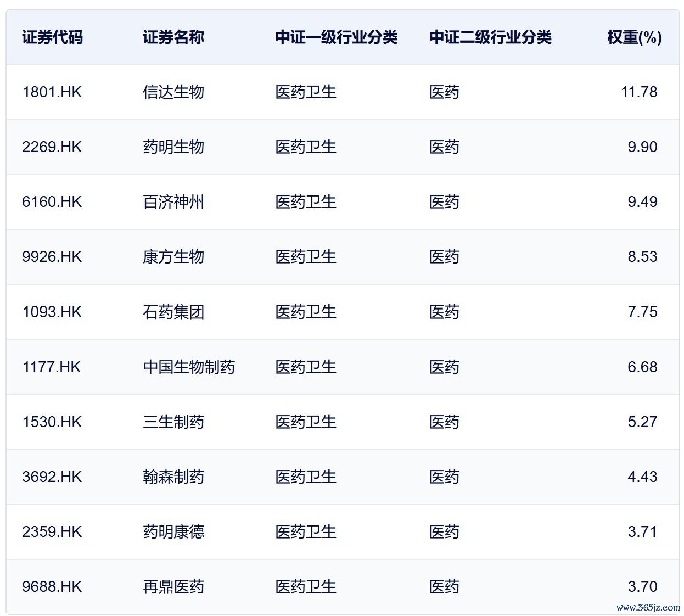Select security code 9688.HK
684x616 pixels.
coord(52,586)
